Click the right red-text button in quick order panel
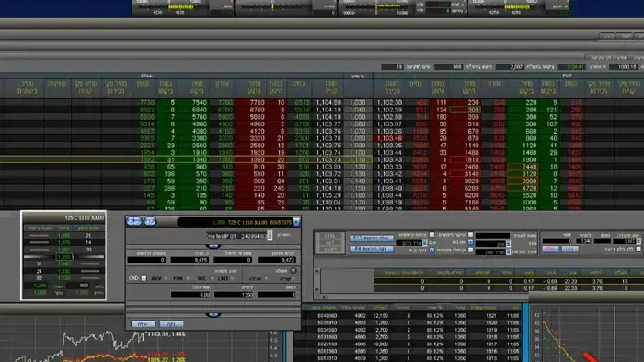This screenshot has height=362, width=644. [569, 249]
